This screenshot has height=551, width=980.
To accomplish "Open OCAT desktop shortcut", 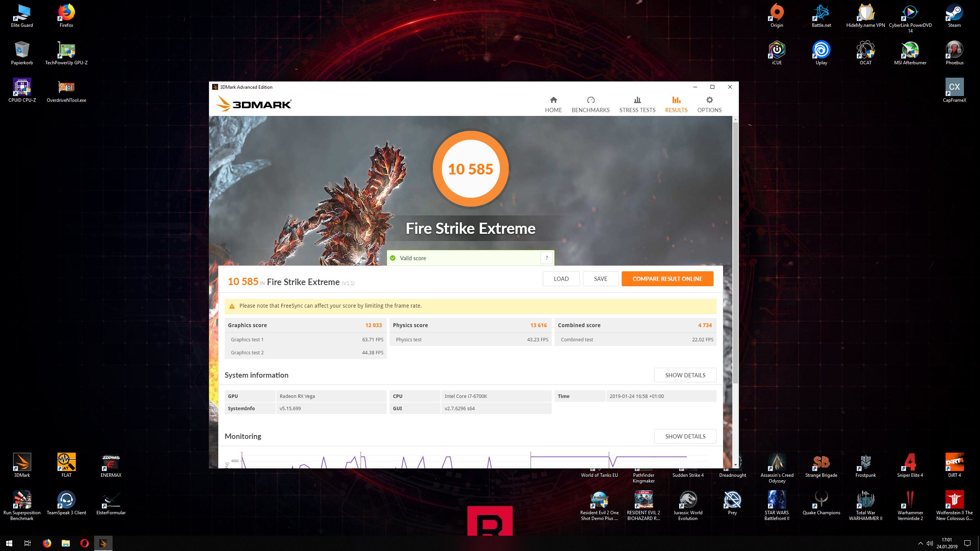I will tap(866, 54).
